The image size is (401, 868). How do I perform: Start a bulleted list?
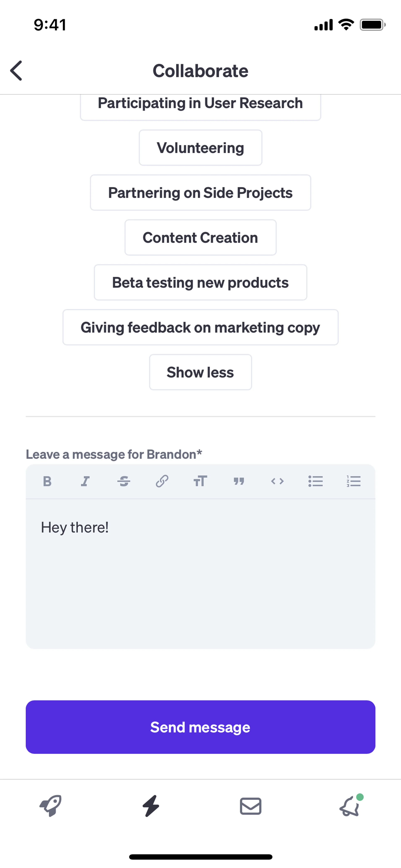[x=315, y=481]
